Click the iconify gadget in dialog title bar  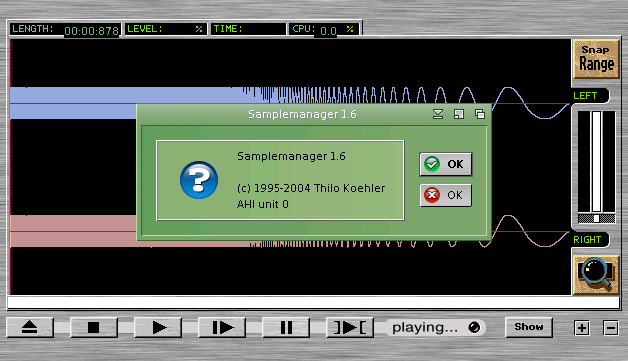(x=438, y=114)
